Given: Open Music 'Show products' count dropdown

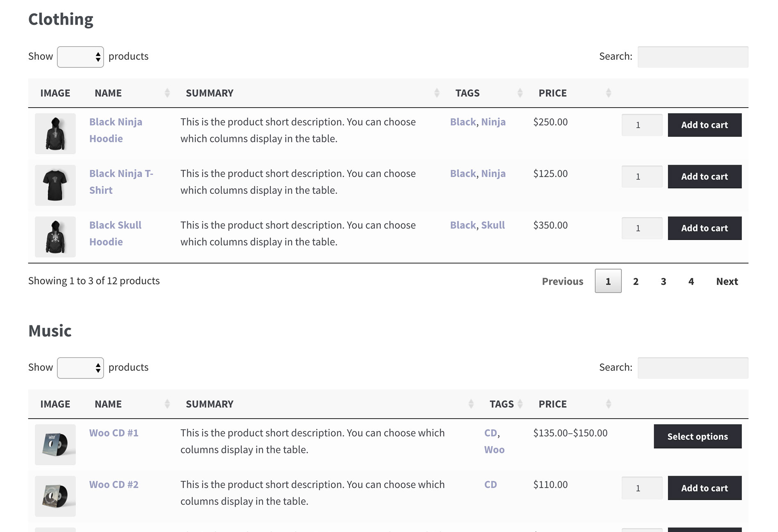Looking at the screenshot, I should click(x=80, y=368).
